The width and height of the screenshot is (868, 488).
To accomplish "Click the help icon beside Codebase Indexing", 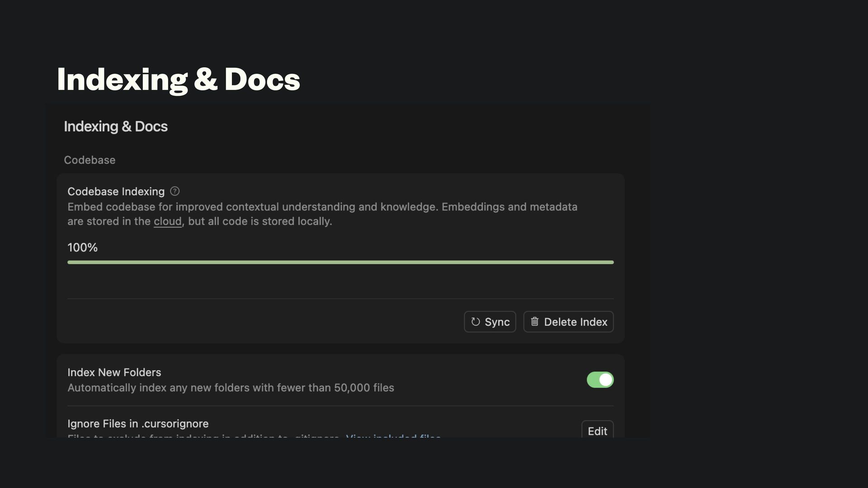I will (175, 191).
